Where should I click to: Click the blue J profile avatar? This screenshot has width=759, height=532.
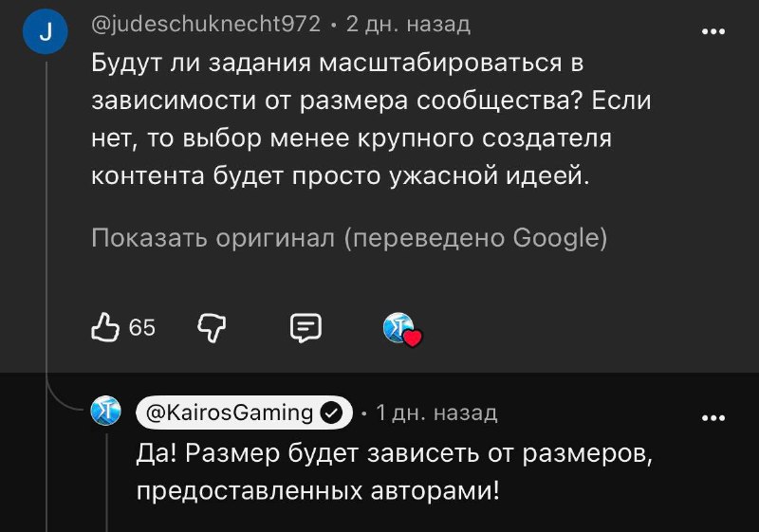point(45,31)
